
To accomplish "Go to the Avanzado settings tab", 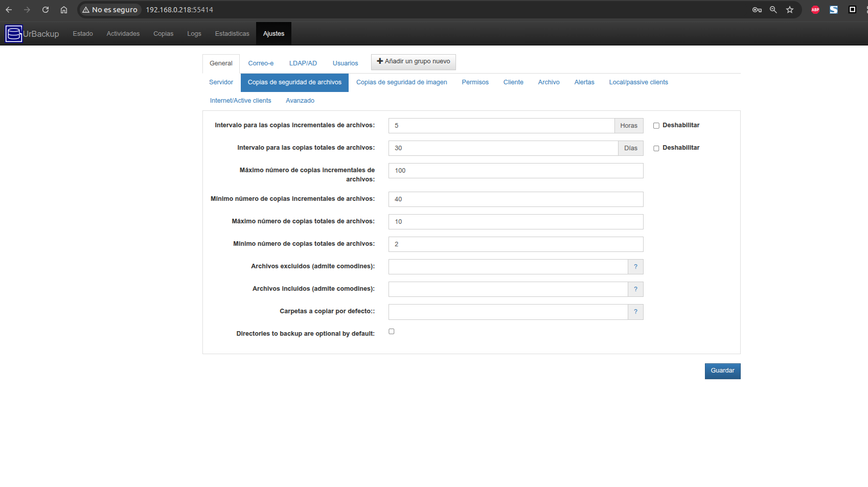I will (300, 101).
